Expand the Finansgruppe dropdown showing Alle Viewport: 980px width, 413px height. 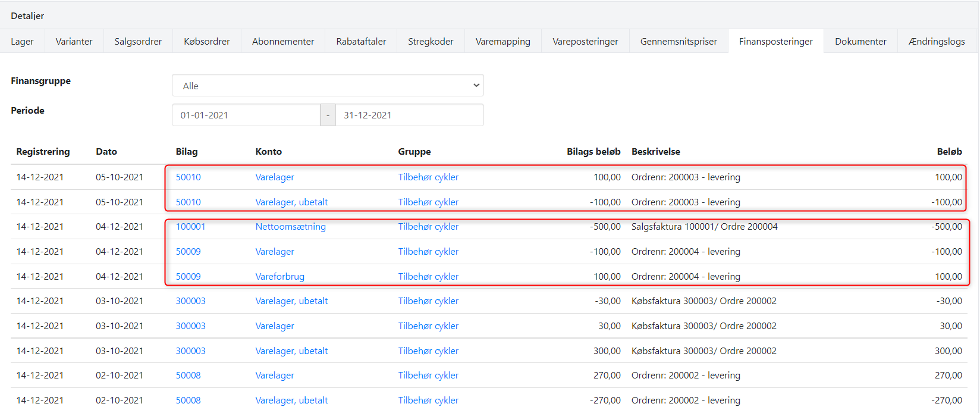(328, 86)
